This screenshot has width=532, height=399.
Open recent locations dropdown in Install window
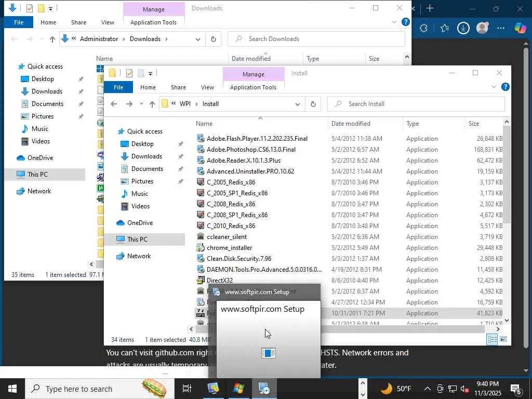pos(141,104)
